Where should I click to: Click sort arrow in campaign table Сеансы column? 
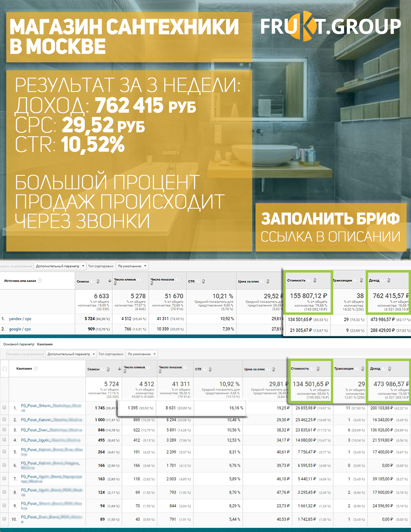point(120,369)
